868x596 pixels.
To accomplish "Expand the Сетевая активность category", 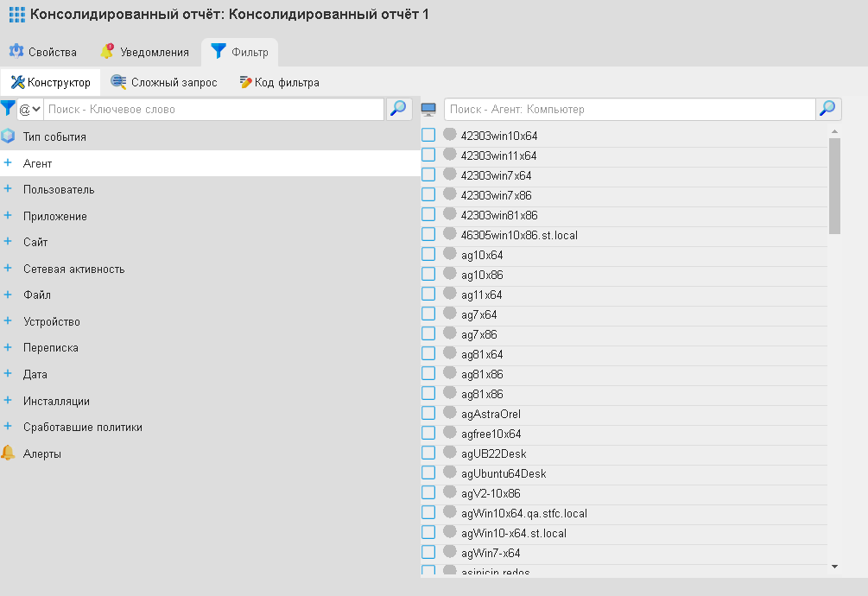I will (x=8, y=269).
